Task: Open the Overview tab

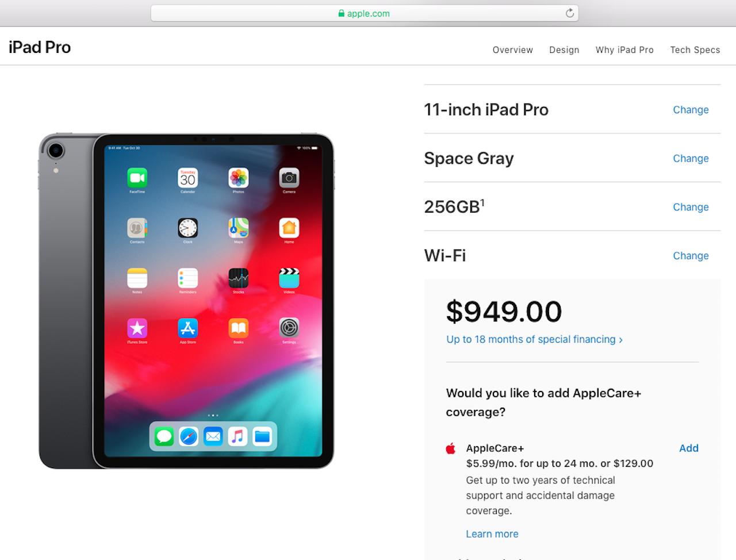Action: tap(512, 50)
